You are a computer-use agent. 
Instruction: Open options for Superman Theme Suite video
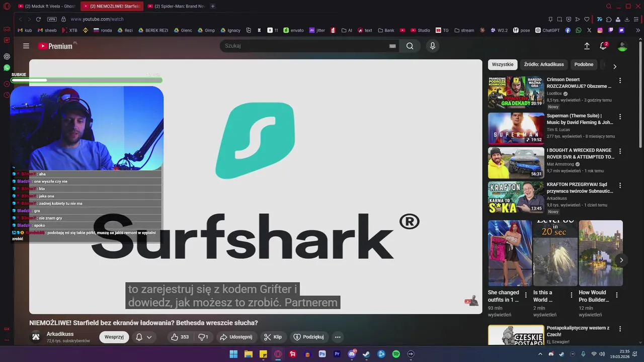click(x=620, y=117)
